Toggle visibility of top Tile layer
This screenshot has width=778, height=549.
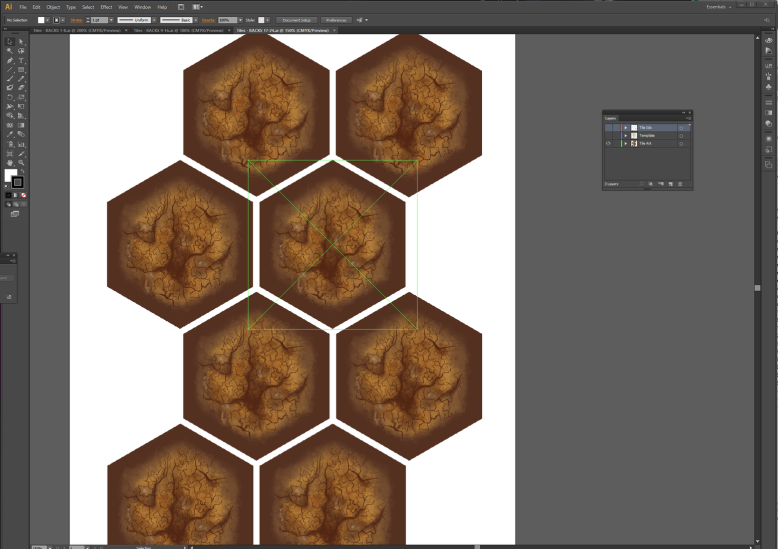(x=608, y=128)
